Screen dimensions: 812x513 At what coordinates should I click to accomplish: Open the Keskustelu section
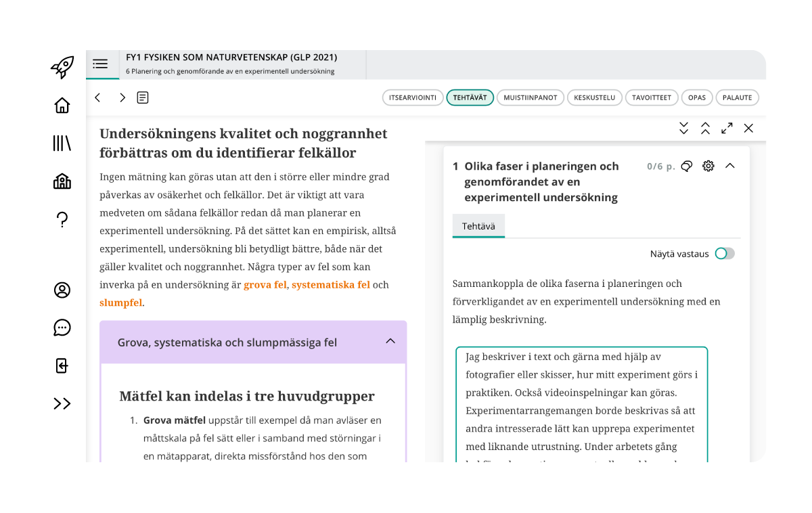[x=594, y=97]
